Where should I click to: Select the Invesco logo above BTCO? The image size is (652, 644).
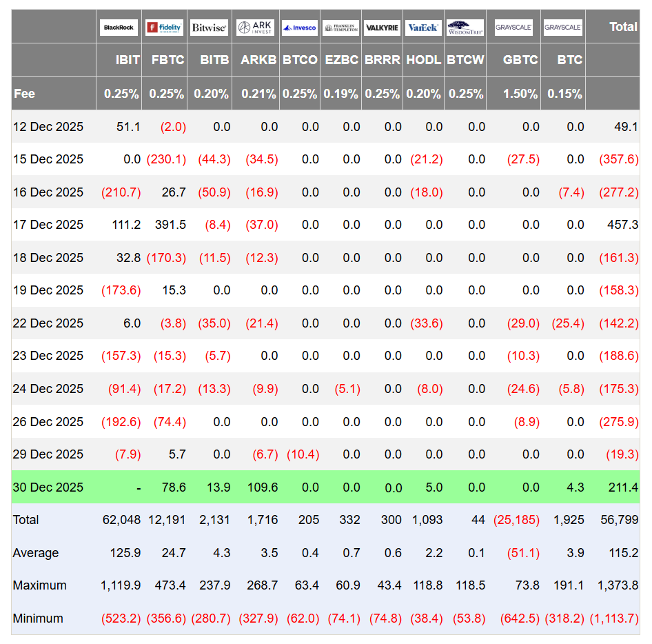300,28
